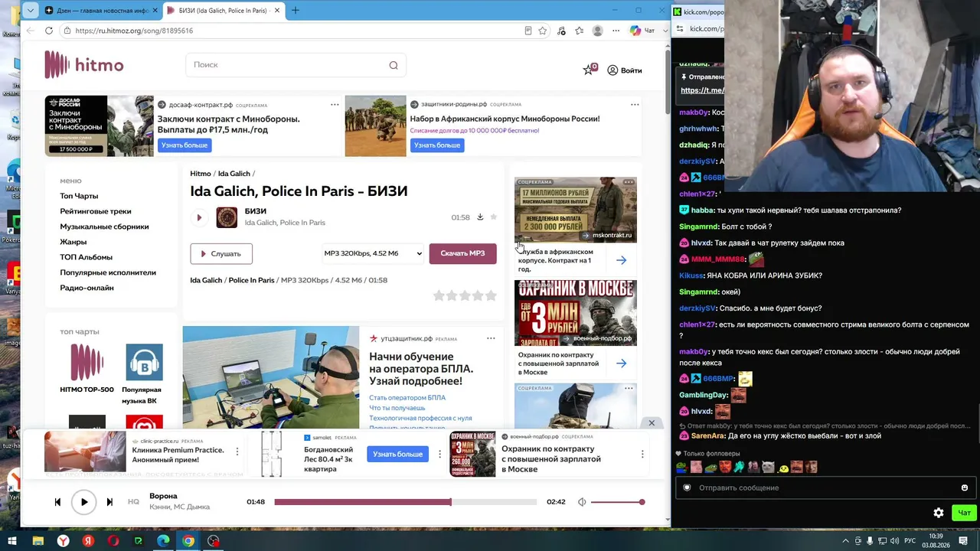980x551 pixels.
Task: Open the kick chat settings gear
Action: coord(939,513)
